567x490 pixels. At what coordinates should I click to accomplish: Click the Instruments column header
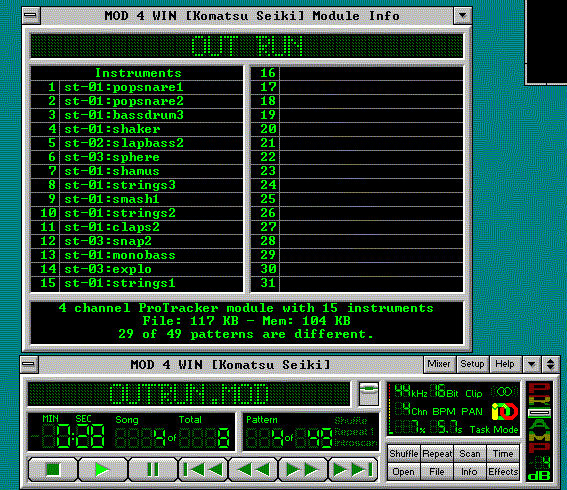pos(137,73)
